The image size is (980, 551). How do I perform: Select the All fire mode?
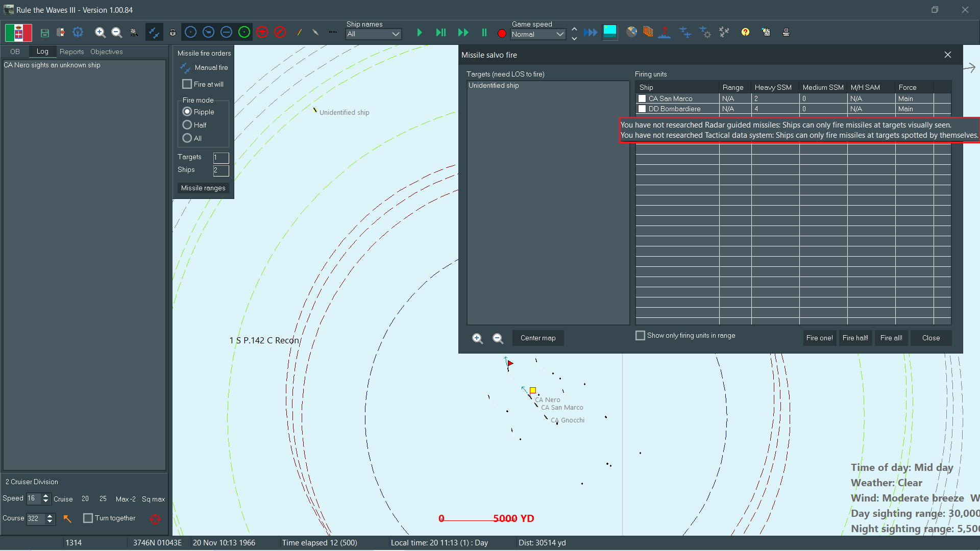pyautogui.click(x=187, y=138)
